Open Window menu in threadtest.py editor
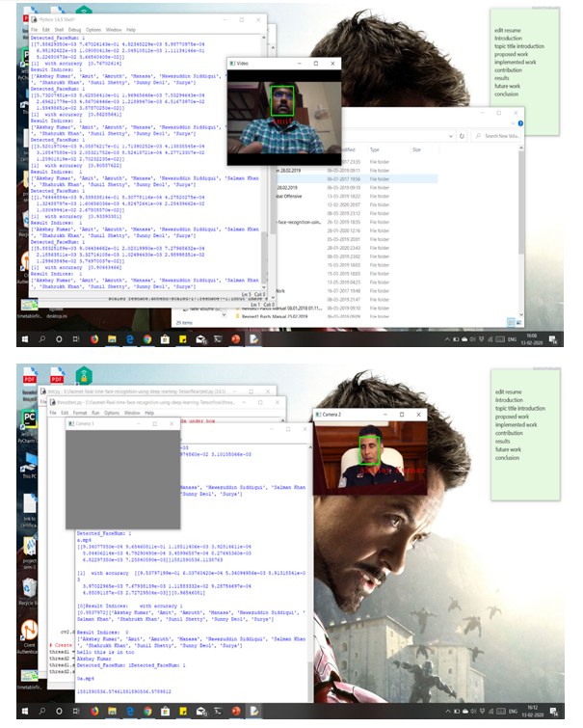 [x=132, y=413]
